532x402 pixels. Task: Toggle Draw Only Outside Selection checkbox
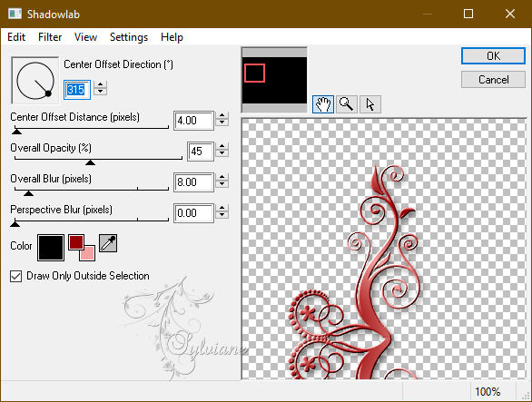coord(16,276)
